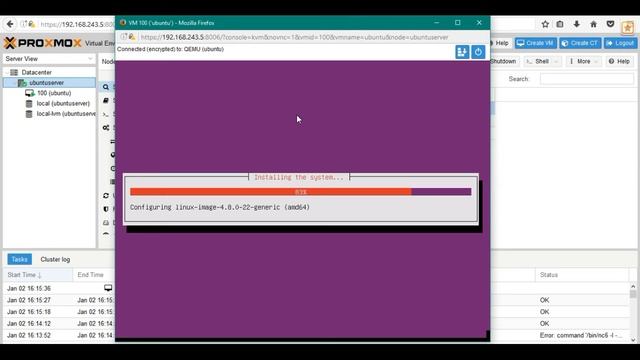
Task: Click the orange star icon at the top right
Action: 628,27
